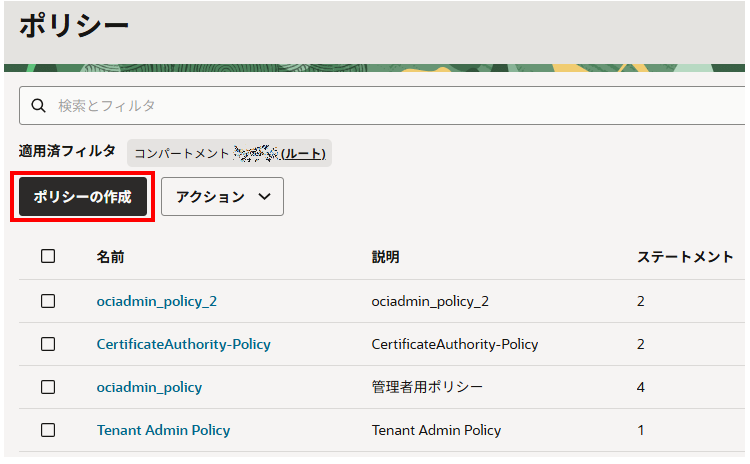Click the コンパートメント (ルート) filter chip
The image size is (750, 464).
click(x=230, y=153)
